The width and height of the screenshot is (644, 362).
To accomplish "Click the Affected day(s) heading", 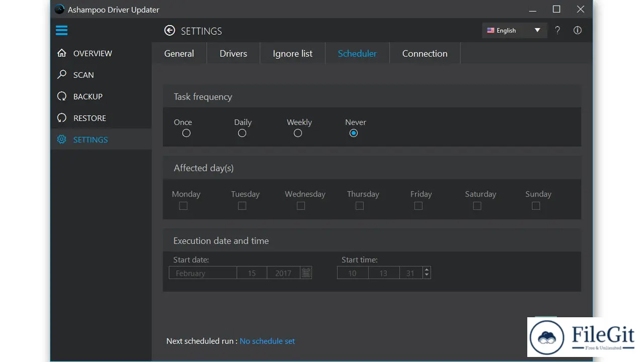I will tap(203, 168).
